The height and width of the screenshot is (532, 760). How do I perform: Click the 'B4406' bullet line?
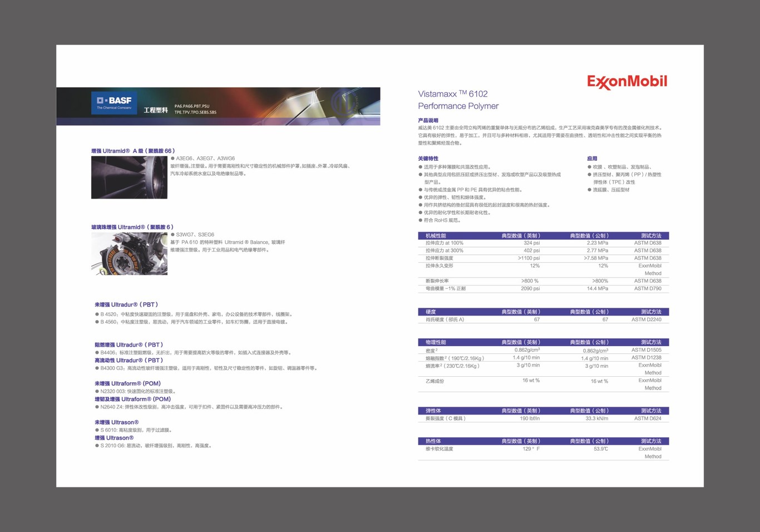(x=194, y=353)
